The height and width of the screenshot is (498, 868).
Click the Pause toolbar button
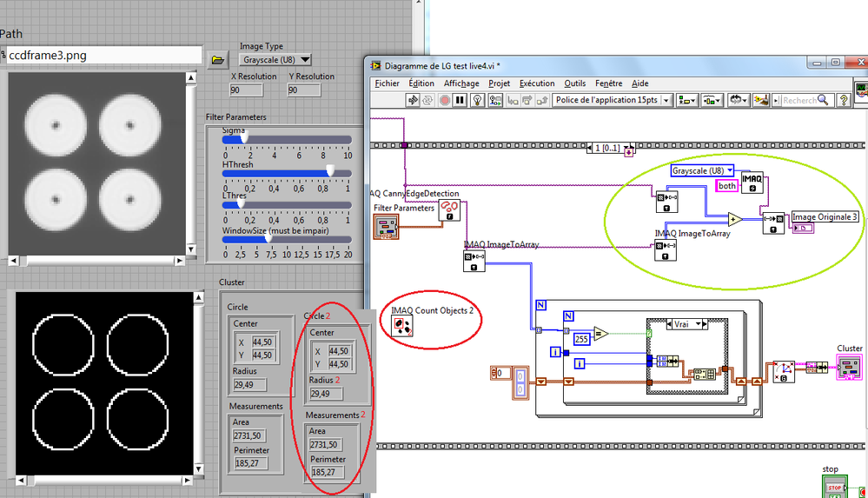[x=460, y=100]
